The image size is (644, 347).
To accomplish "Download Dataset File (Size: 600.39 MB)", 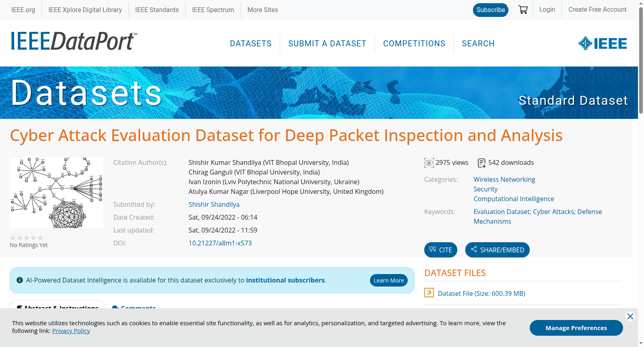I will (481, 294).
